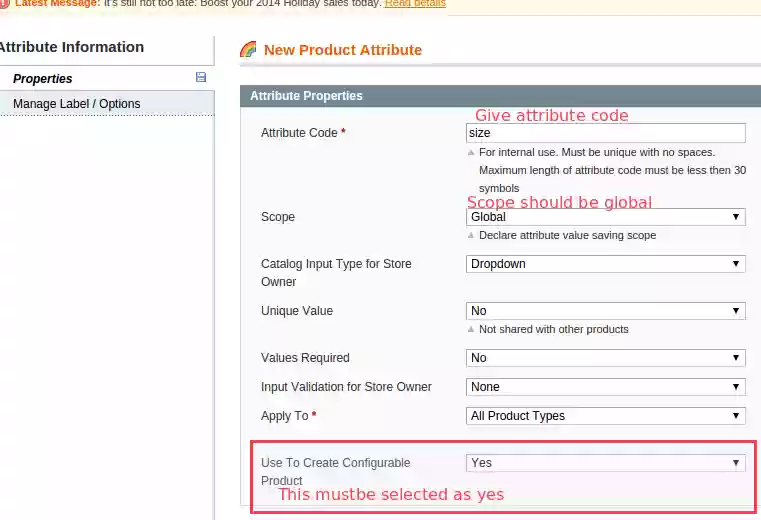
Task: Open the Apply To dropdown
Action: click(x=606, y=416)
